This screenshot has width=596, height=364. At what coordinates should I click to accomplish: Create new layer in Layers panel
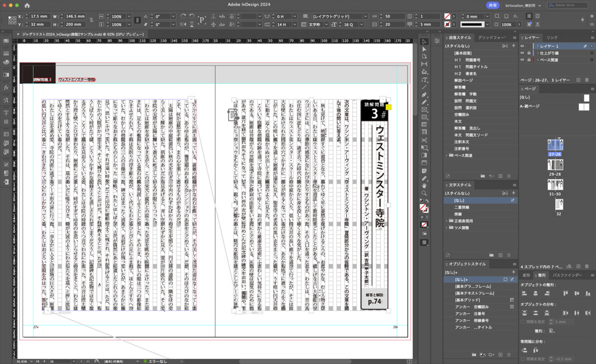tap(578, 80)
